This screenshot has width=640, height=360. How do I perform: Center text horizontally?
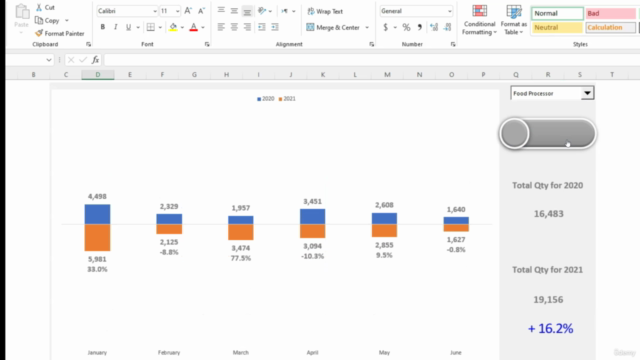234,27
